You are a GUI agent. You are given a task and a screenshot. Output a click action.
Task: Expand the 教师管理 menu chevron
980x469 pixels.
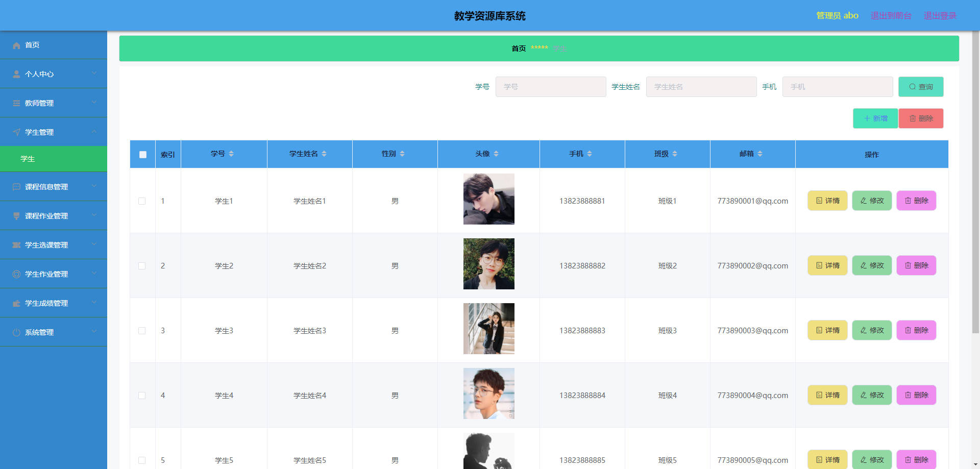(94, 103)
